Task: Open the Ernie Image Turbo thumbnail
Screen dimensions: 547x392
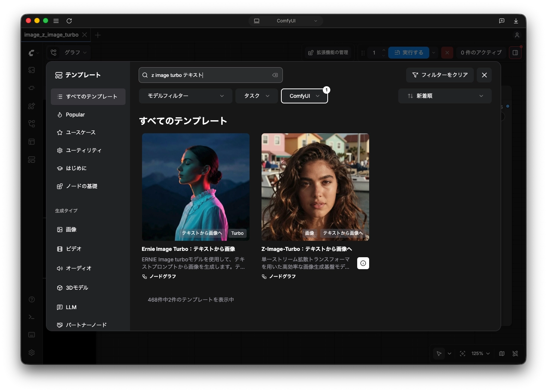Action: pos(196,187)
